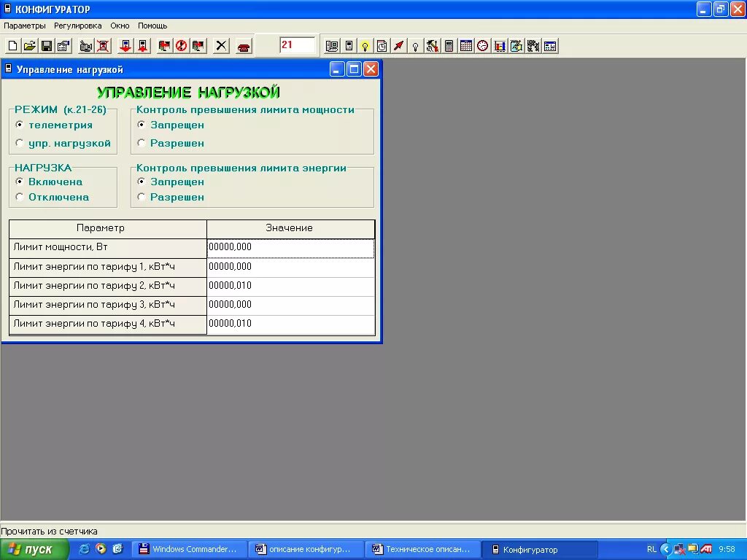Edit the 'Лимит мощности, Вт' value cell

click(290, 248)
